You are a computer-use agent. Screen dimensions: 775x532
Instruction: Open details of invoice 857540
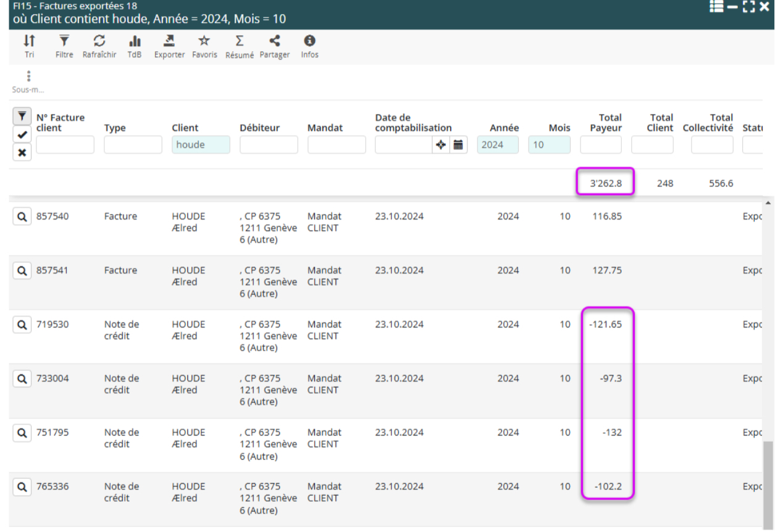pyautogui.click(x=22, y=217)
